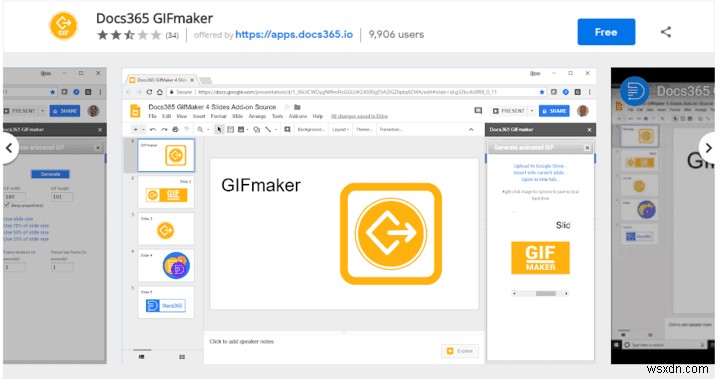The image size is (720, 379).
Task: Open the Edit menu in Slides
Action: click(166, 116)
